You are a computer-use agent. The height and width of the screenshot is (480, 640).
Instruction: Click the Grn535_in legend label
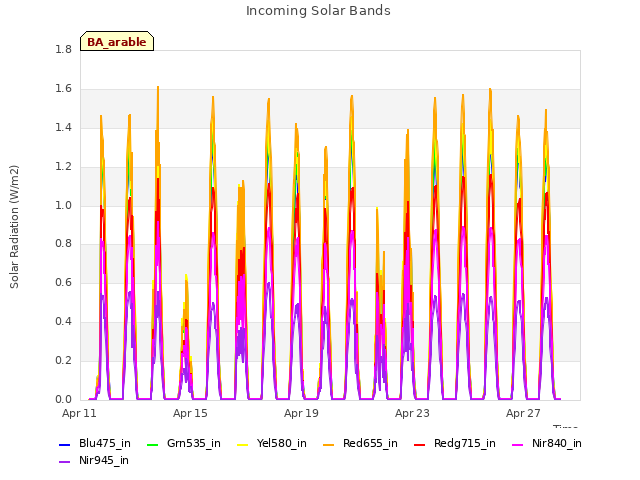tap(194, 443)
